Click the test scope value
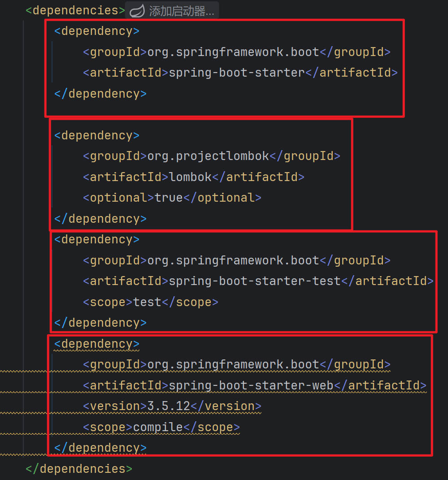Viewport: 448px width, 480px height. pos(147,302)
